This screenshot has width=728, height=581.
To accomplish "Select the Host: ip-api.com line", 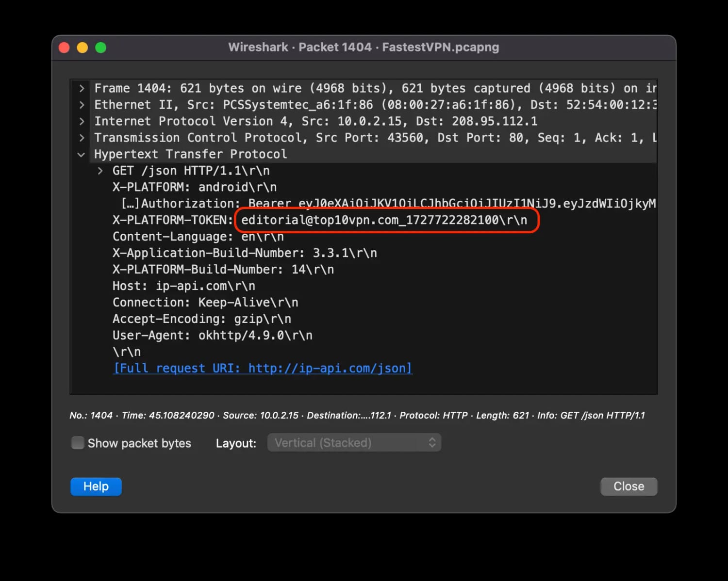I will coord(184,286).
